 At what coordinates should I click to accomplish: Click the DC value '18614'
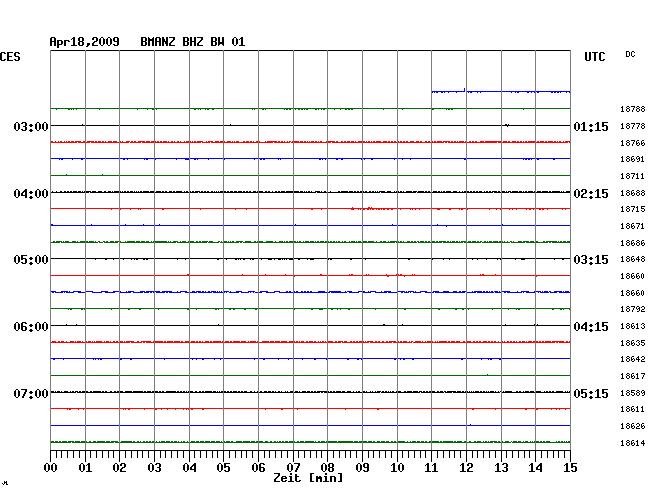click(x=633, y=443)
